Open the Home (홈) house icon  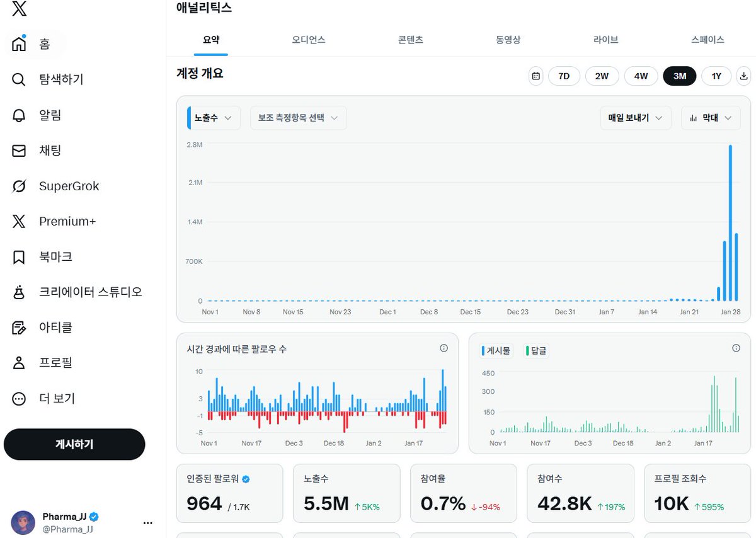(x=19, y=44)
